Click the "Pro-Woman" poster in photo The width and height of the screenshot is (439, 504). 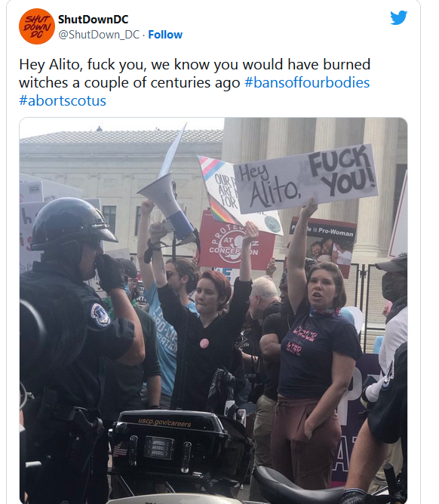[x=324, y=243]
